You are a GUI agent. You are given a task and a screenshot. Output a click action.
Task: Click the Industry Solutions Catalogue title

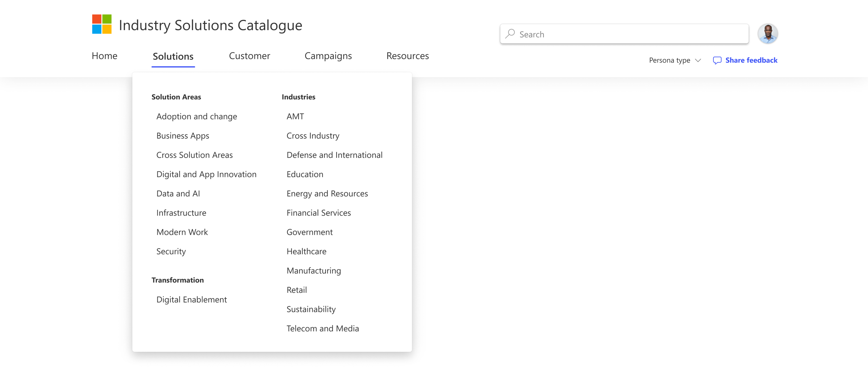(211, 25)
